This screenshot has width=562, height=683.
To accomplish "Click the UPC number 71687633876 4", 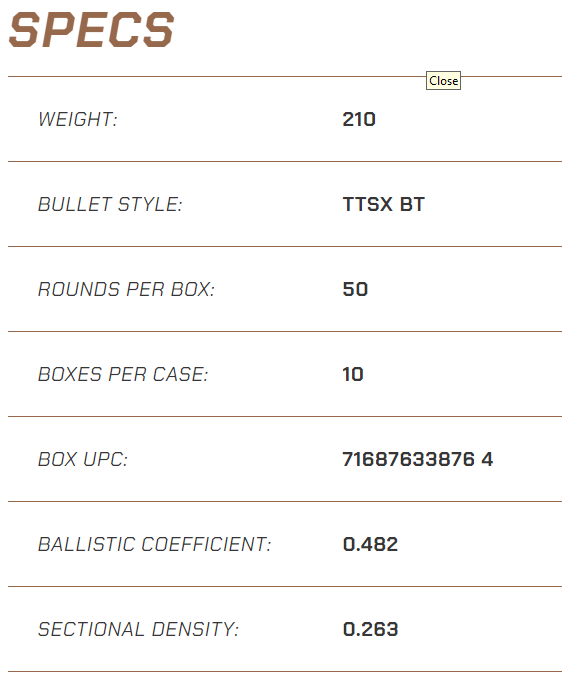I will tap(417, 459).
